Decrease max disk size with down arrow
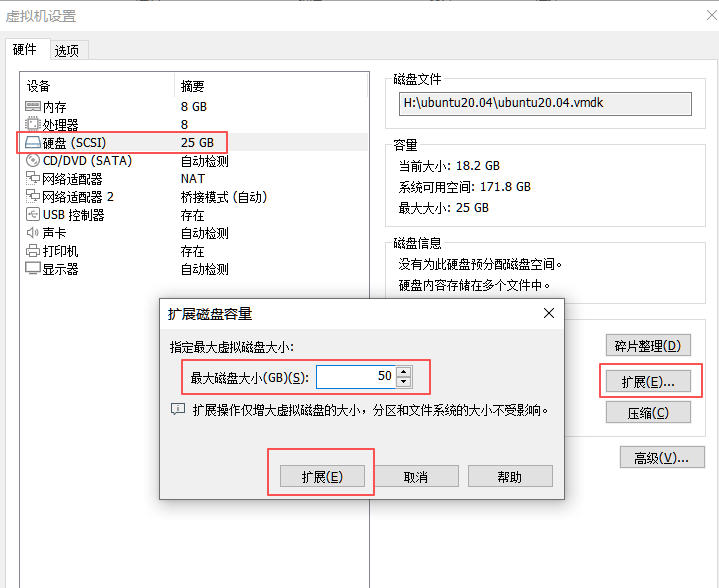This screenshot has height=588, width=719. [x=403, y=382]
